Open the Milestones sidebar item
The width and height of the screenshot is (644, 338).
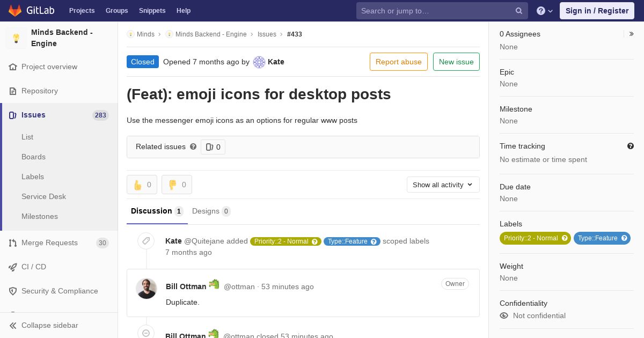tap(40, 216)
